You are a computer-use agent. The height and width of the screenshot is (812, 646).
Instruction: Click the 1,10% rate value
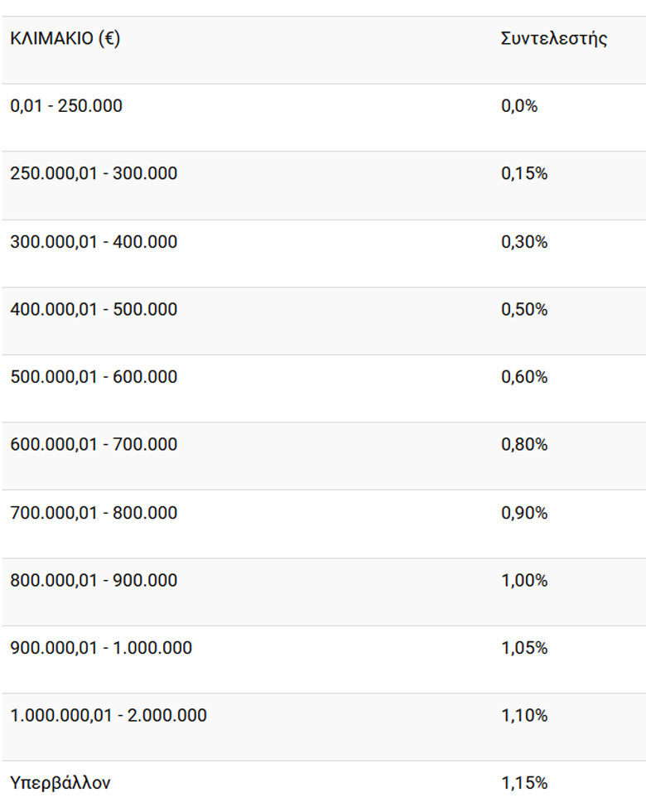pyautogui.click(x=524, y=715)
